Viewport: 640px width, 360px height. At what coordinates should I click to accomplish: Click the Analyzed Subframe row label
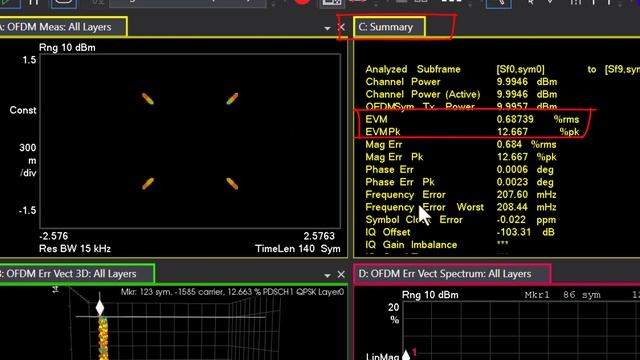point(413,69)
